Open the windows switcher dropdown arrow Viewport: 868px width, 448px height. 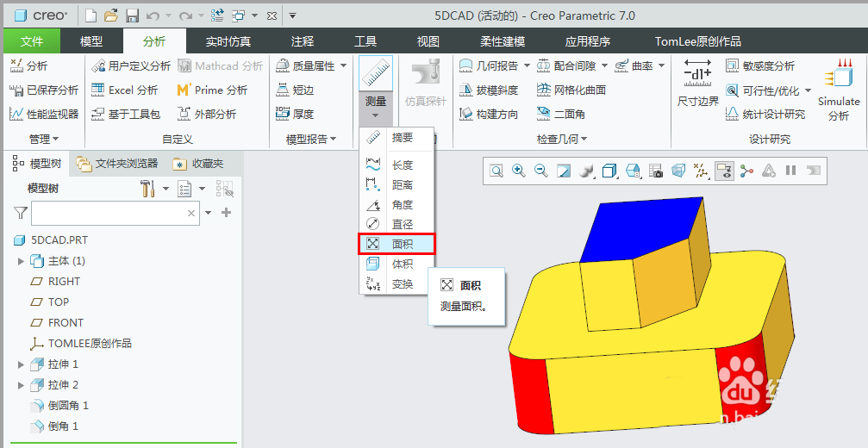254,16
